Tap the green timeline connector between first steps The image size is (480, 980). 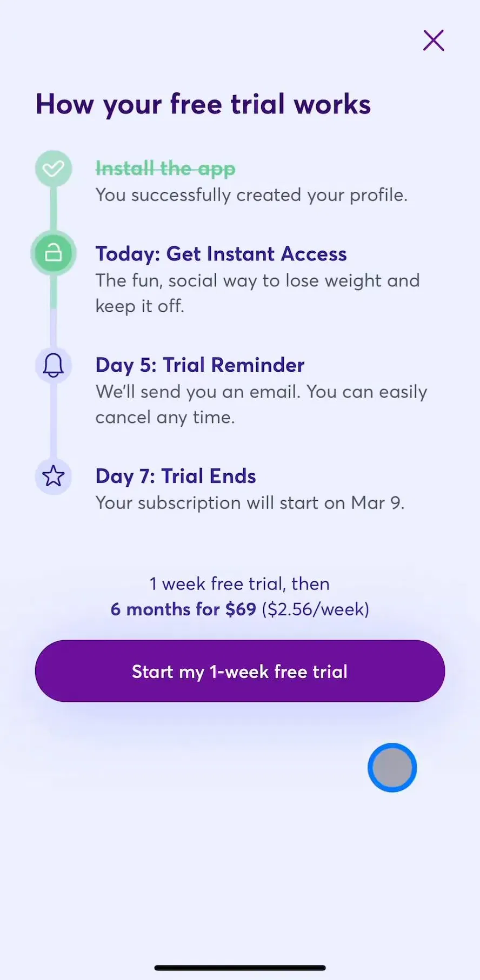[54, 209]
